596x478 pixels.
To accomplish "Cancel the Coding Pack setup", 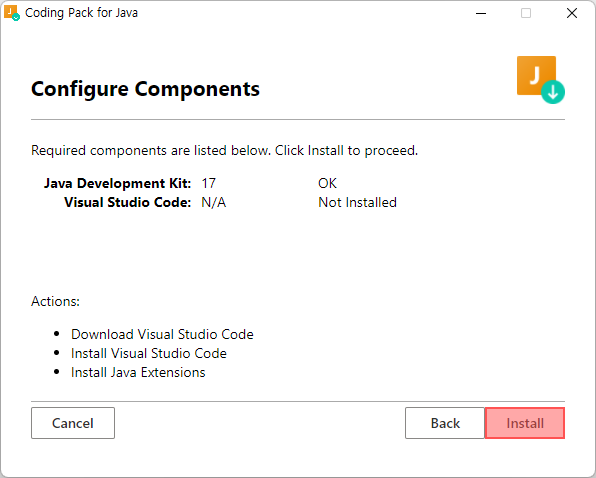I will 73,423.
